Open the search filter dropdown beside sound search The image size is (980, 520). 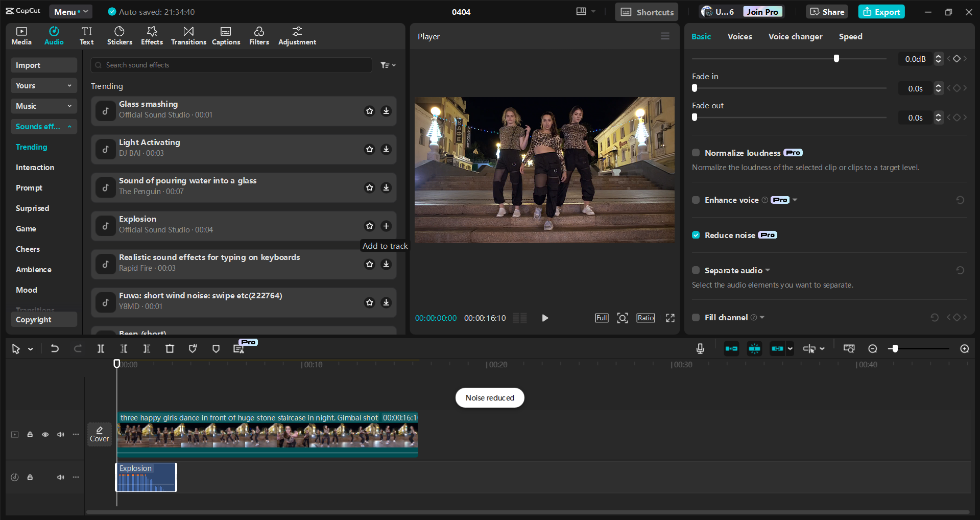[388, 65]
